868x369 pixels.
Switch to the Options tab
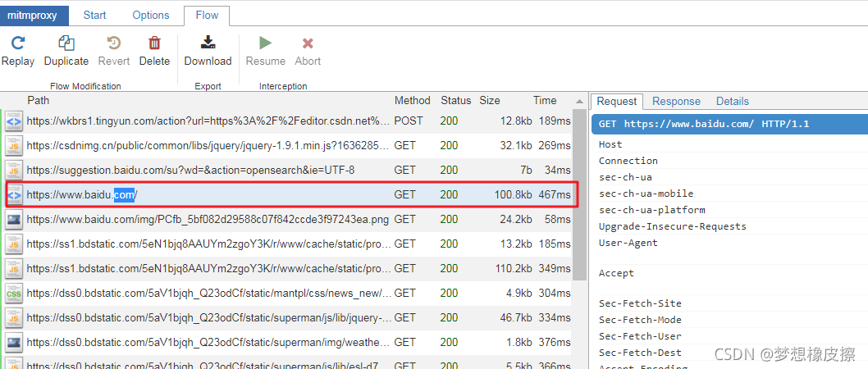point(149,16)
